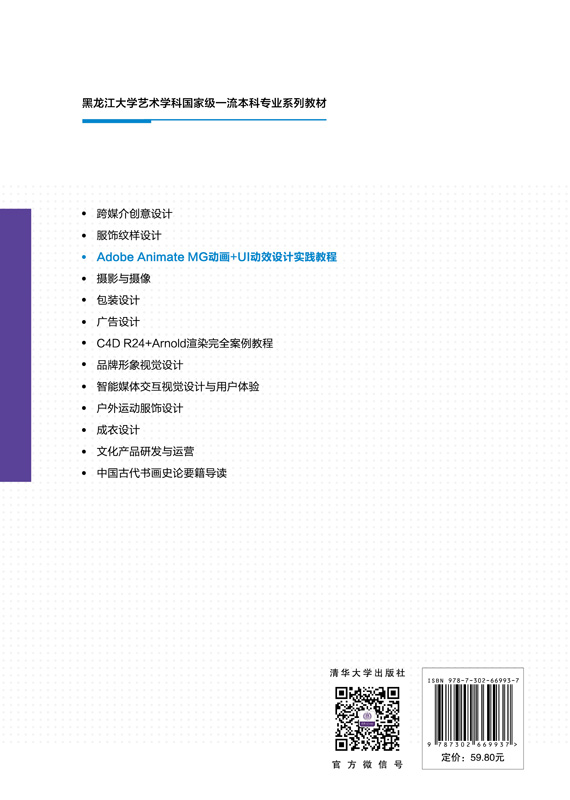Select the 广告设计 list item
Screen dimensions: 570x800
pyautogui.click(x=118, y=321)
